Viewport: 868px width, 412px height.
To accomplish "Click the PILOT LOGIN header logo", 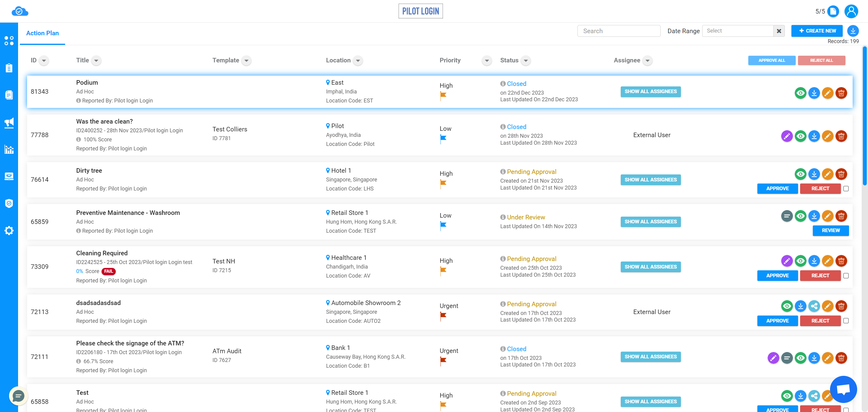I will click(x=420, y=11).
